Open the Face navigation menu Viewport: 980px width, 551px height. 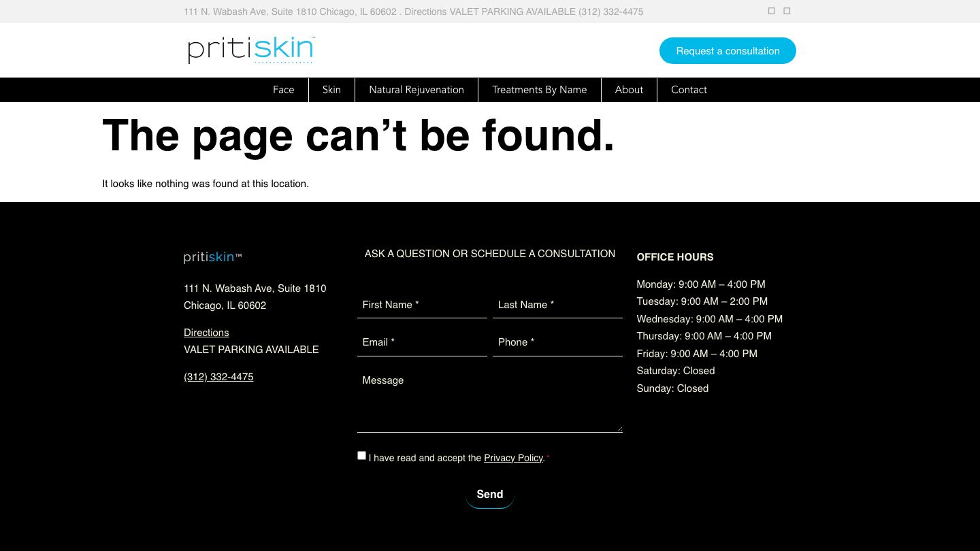click(283, 89)
